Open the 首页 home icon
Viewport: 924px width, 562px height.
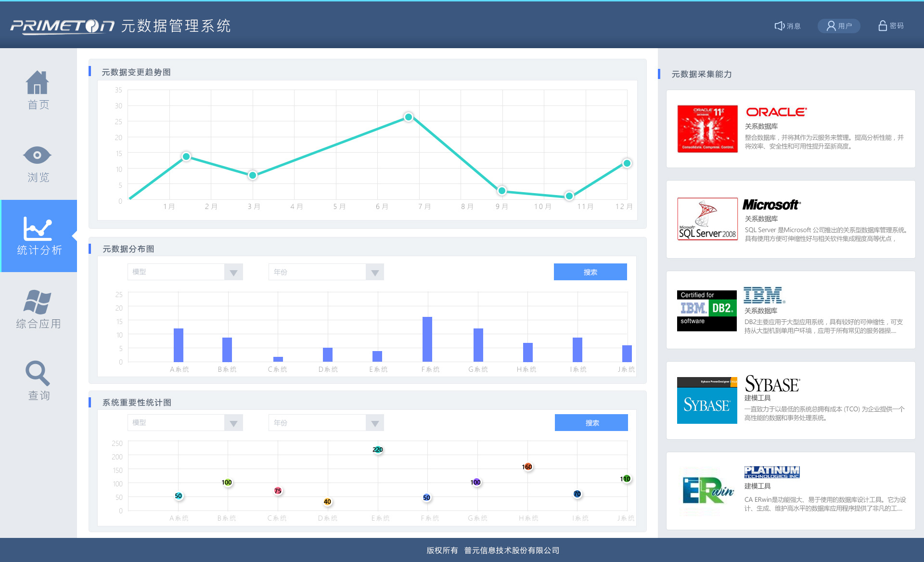pos(38,83)
